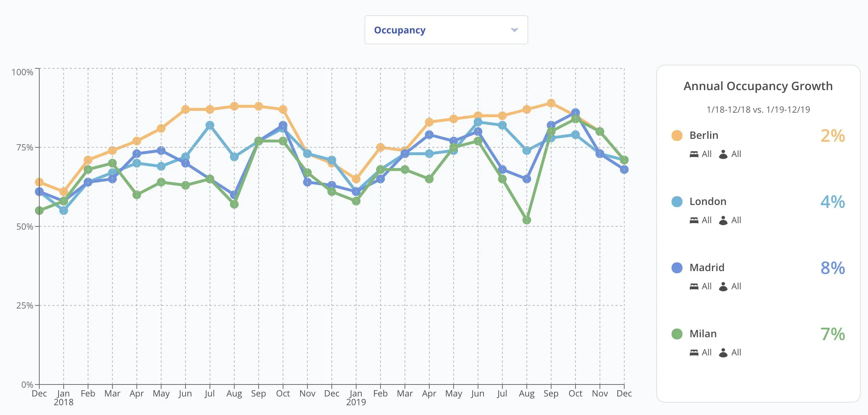The image size is (868, 415).
Task: Click London's light blue legend dot
Action: [677, 202]
